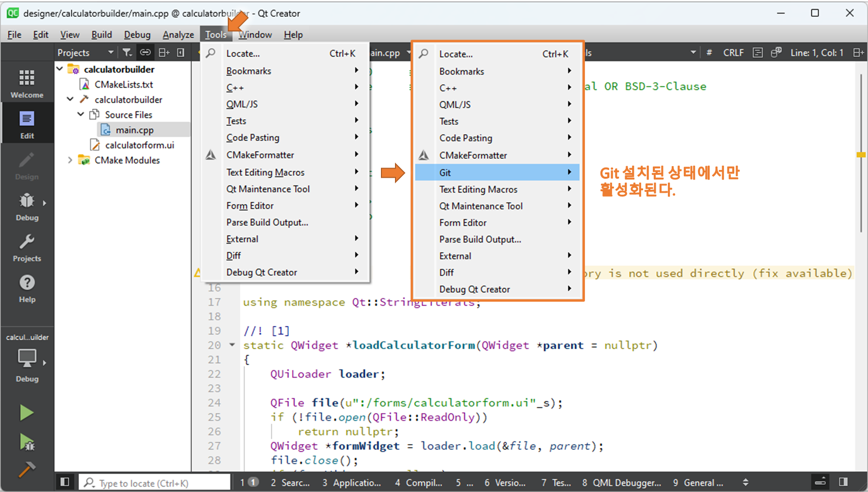
Task: Switch to Edit mode in sidebar
Action: [x=27, y=124]
